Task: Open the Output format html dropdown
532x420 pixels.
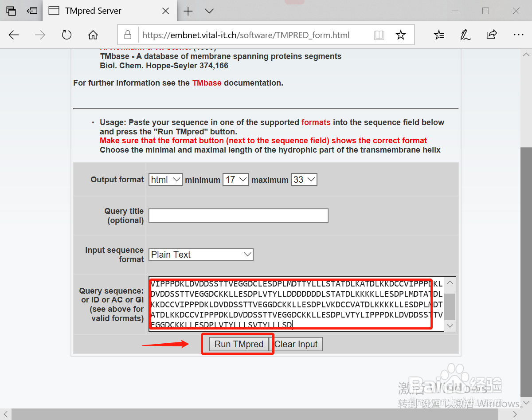Action: coord(165,180)
